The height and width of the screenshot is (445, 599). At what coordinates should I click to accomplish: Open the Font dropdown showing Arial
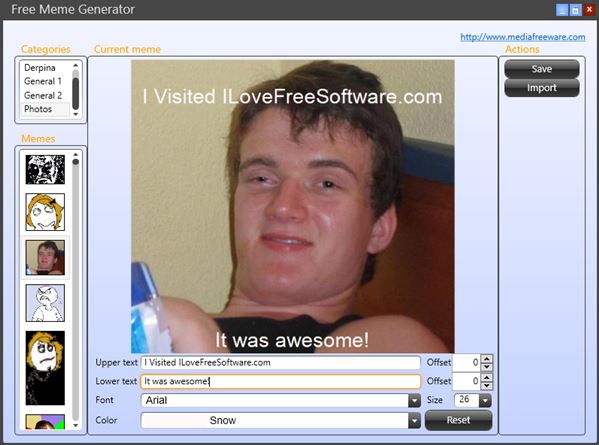tap(281, 400)
